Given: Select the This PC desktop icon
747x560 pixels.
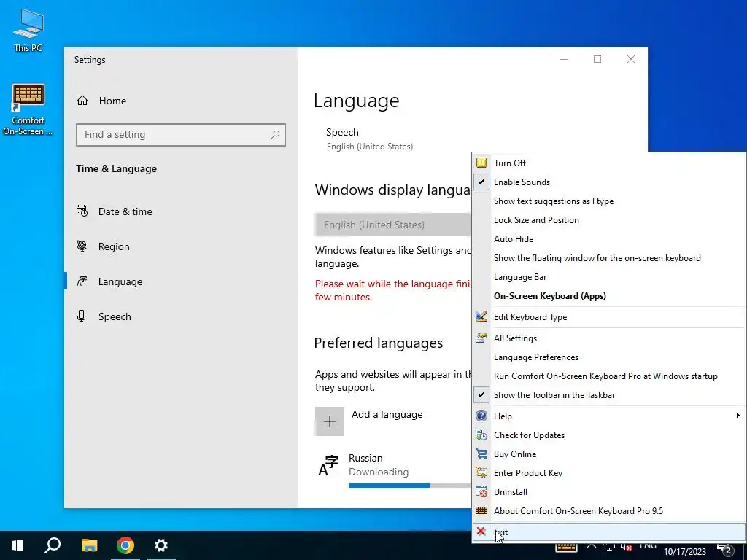Looking at the screenshot, I should pyautogui.click(x=28, y=30).
